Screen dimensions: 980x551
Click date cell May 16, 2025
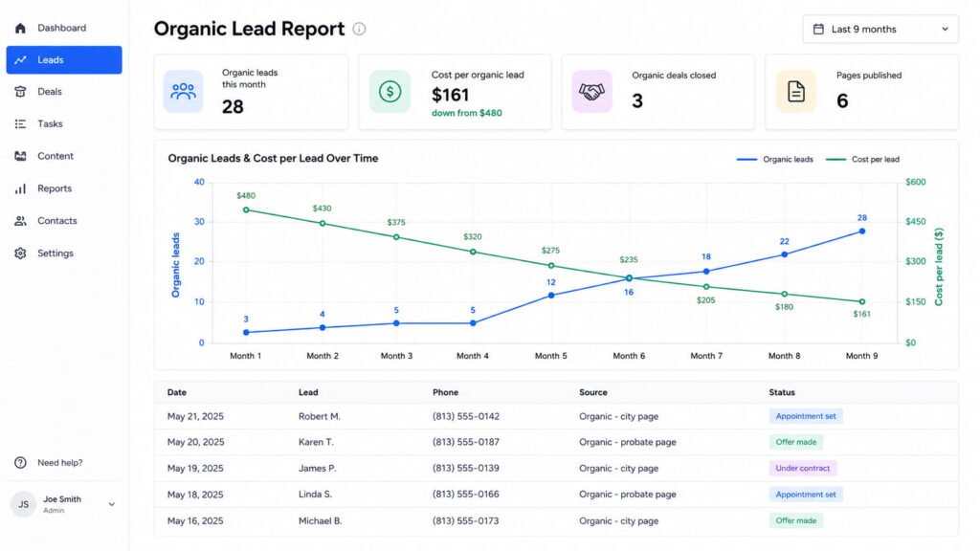point(195,520)
